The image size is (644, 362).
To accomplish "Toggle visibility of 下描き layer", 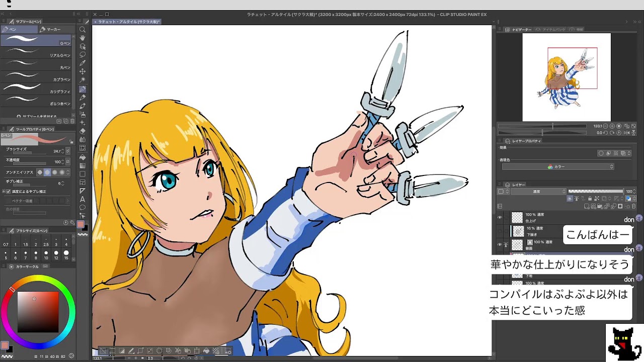I will click(500, 231).
